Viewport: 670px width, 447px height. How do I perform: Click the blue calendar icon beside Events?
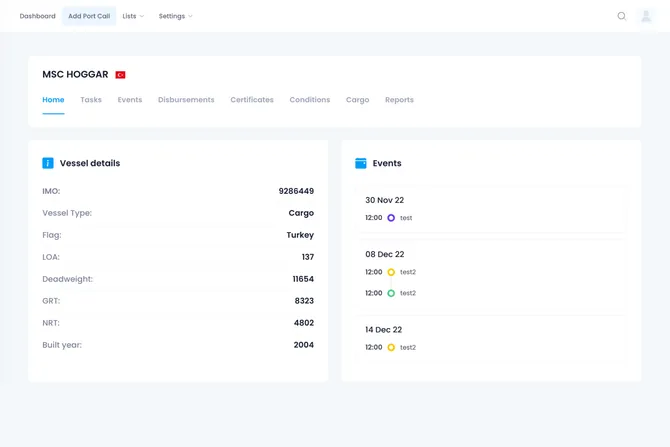click(x=361, y=163)
